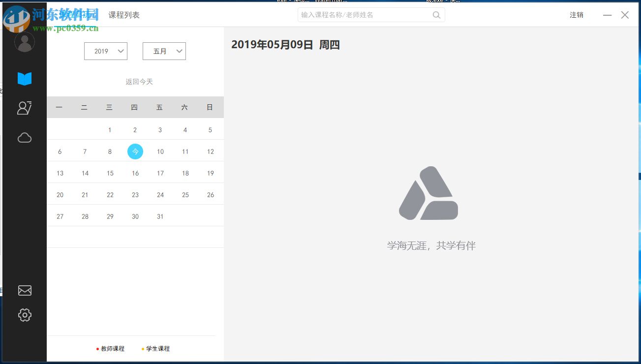
Task: Select calendar date 4
Action: pyautogui.click(x=185, y=130)
